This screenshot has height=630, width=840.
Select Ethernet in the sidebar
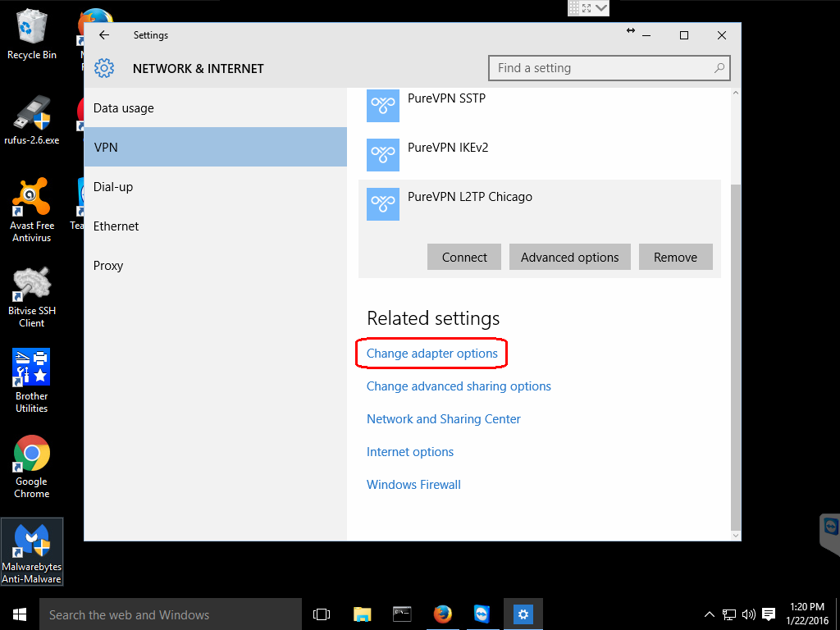click(216, 226)
